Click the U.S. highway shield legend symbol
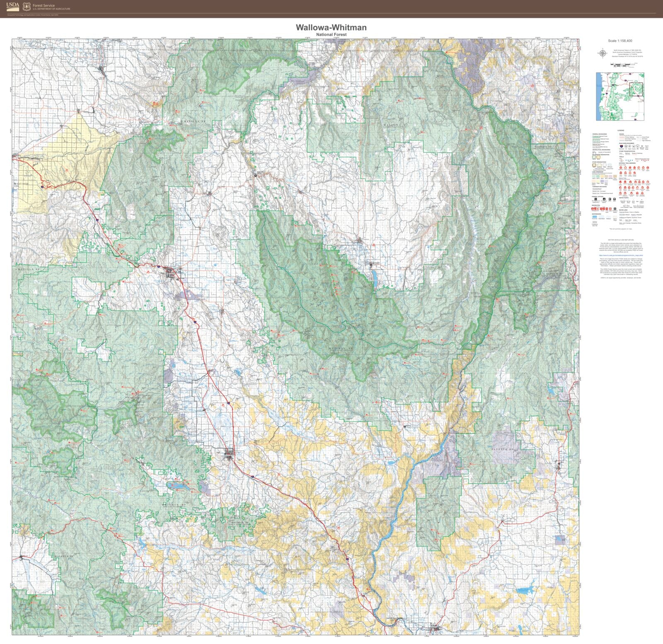The width and height of the screenshot is (663, 644). [626, 146]
